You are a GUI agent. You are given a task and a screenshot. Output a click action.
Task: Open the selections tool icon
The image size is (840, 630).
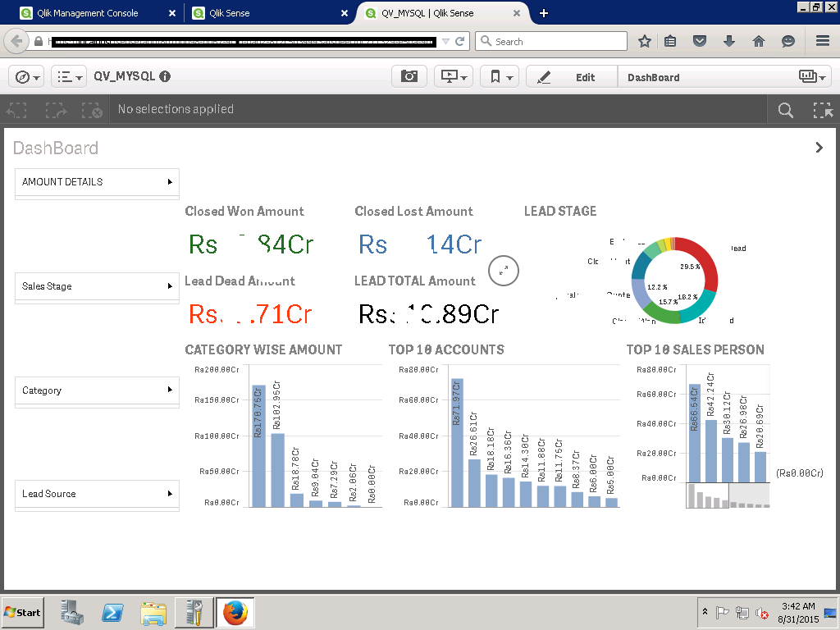(822, 111)
